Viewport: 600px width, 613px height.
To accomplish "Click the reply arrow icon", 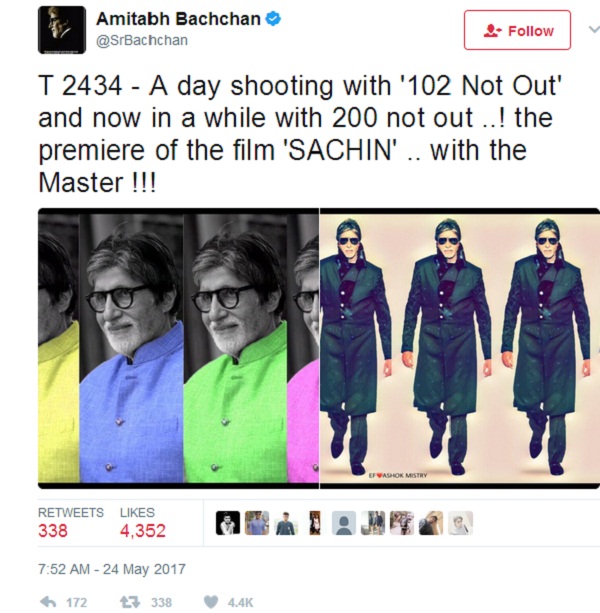I will tap(48, 602).
